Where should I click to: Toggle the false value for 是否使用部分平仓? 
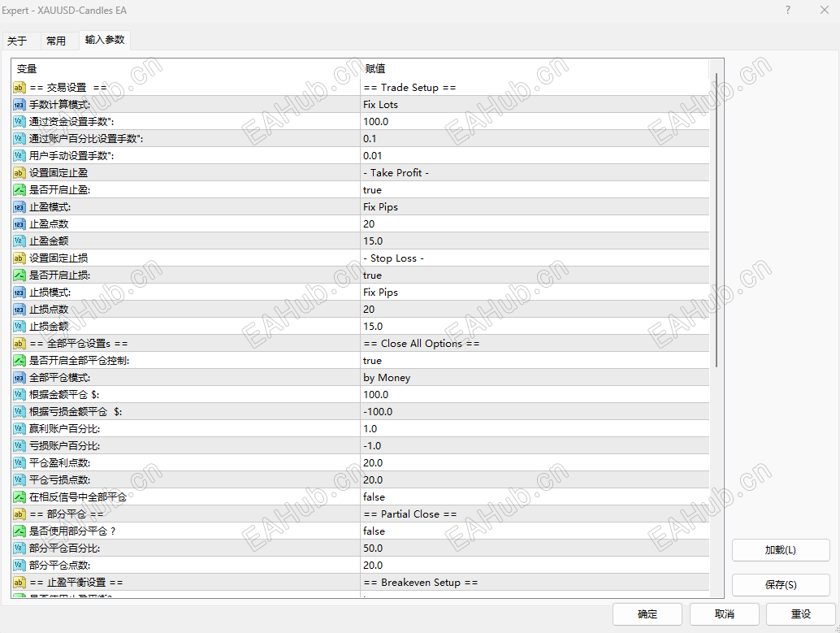[535, 531]
